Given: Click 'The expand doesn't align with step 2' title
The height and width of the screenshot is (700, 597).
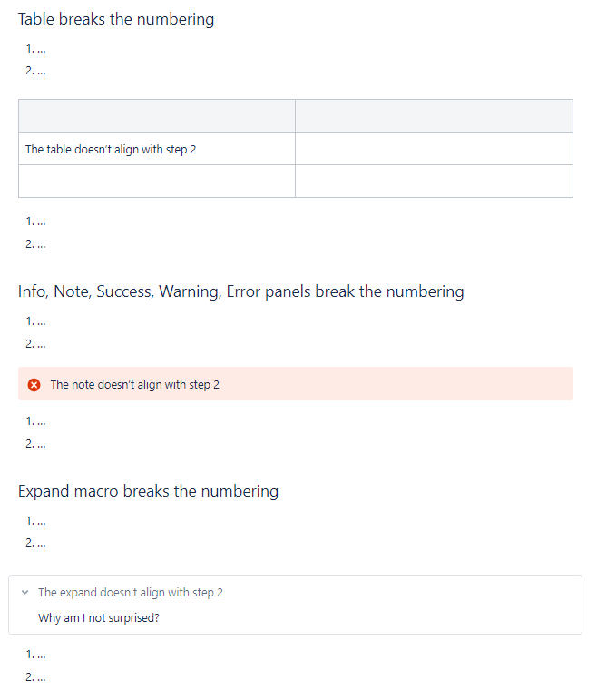Looking at the screenshot, I should [131, 592].
